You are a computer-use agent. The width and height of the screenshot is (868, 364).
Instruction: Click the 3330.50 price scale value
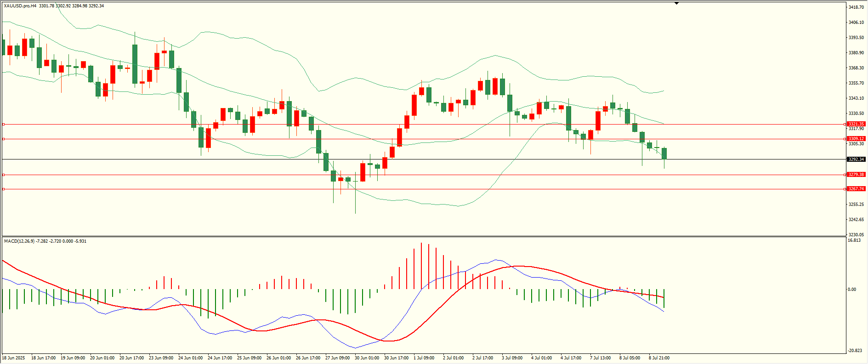click(x=856, y=114)
